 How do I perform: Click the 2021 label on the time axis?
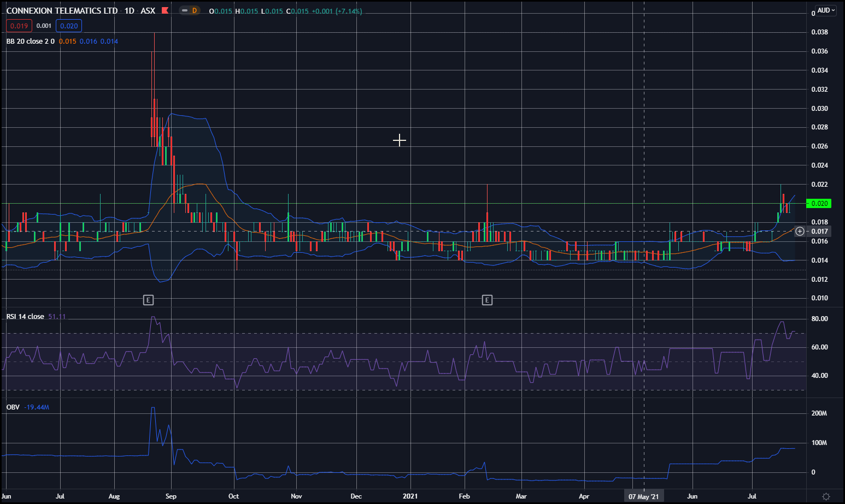[410, 496]
